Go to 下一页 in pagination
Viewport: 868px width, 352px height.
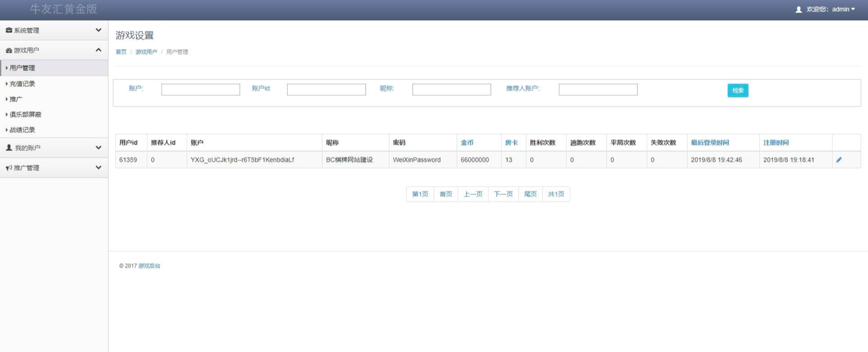[x=503, y=194]
